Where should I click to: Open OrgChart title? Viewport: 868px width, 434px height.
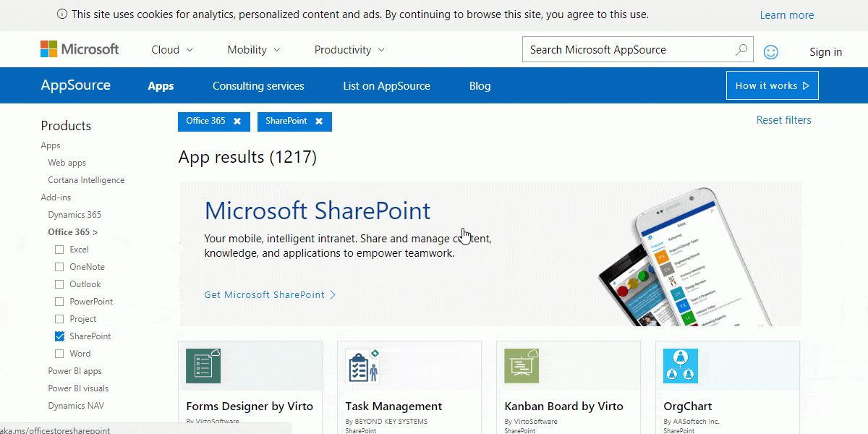688,407
